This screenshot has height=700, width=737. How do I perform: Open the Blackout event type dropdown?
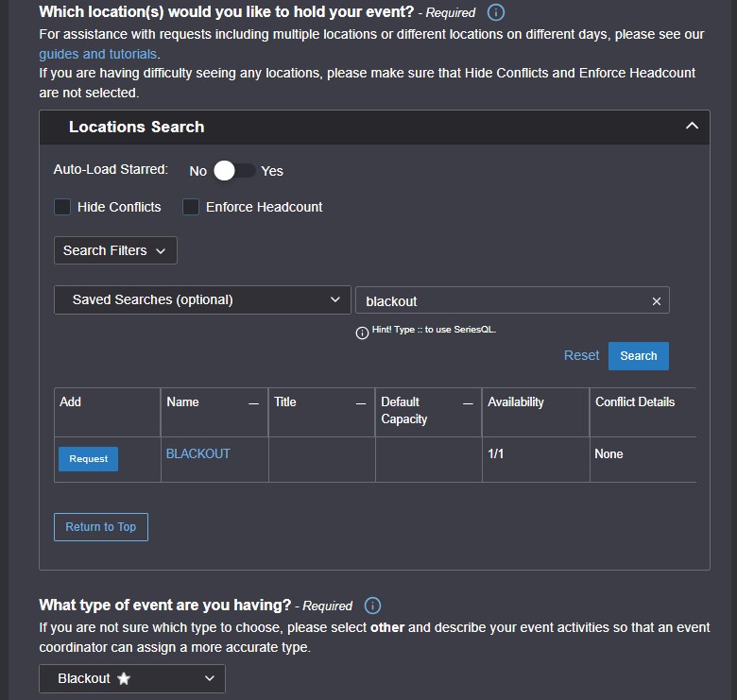pyautogui.click(x=132, y=678)
